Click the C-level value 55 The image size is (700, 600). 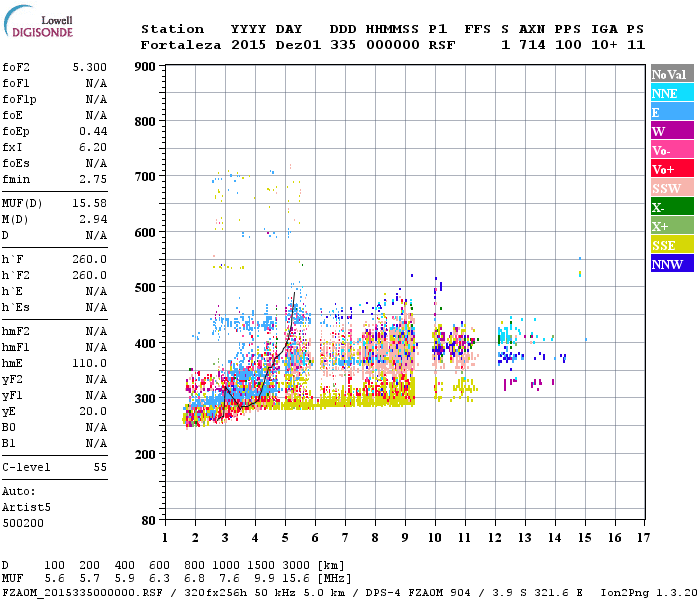pyautogui.click(x=100, y=467)
